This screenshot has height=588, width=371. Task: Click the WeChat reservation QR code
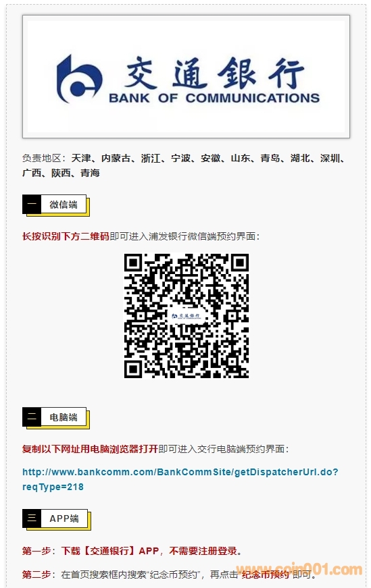coord(187,316)
